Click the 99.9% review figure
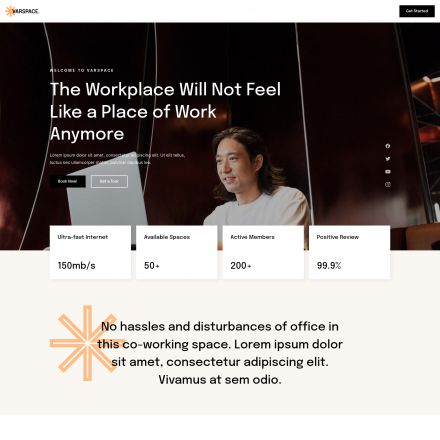This screenshot has width=440, height=440. (329, 266)
